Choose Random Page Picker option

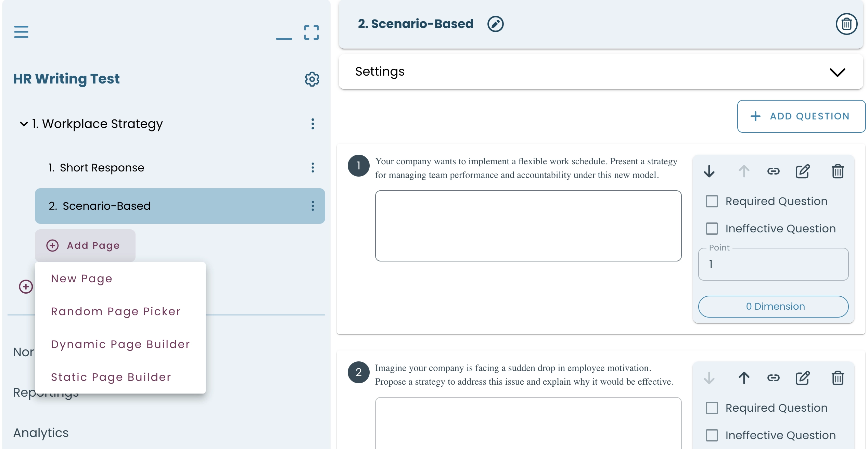(120, 311)
